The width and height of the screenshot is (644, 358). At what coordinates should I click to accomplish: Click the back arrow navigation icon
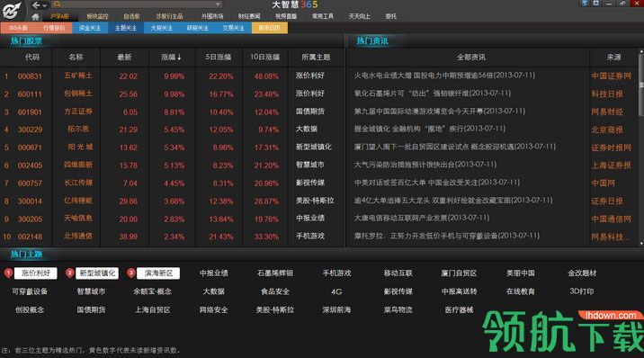[36, 4]
